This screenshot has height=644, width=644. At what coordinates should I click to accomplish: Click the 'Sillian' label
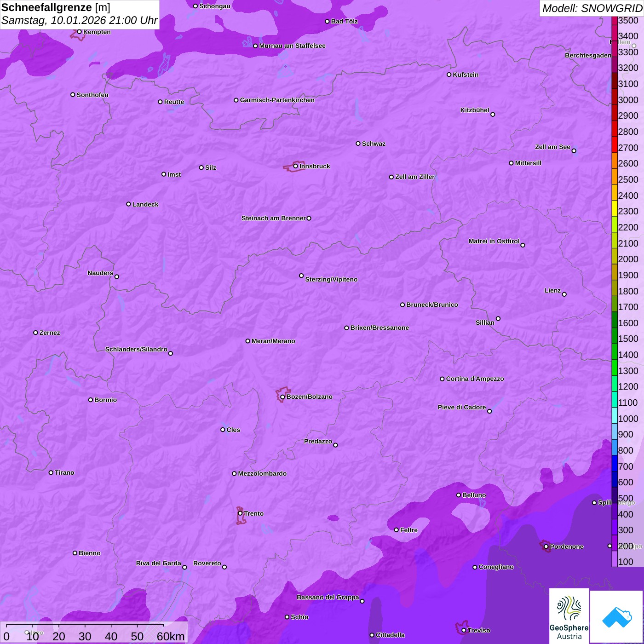[x=485, y=322]
